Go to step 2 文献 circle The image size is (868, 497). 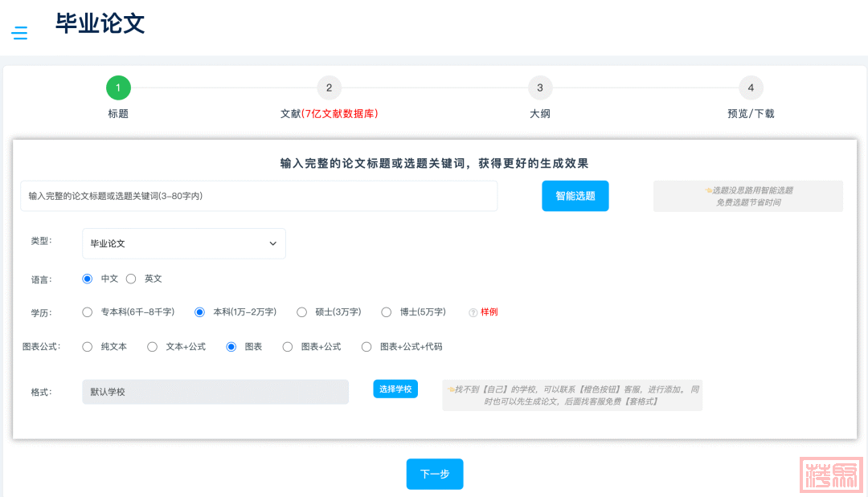tap(329, 88)
